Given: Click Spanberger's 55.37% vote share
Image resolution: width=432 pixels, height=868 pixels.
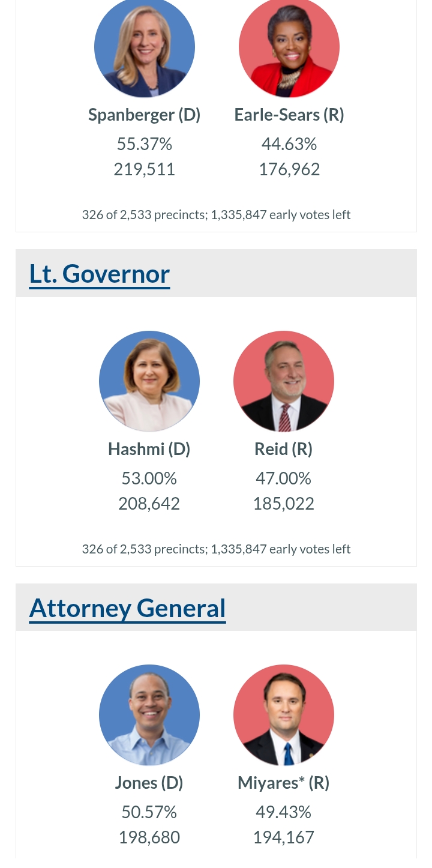Looking at the screenshot, I should (x=145, y=144).
